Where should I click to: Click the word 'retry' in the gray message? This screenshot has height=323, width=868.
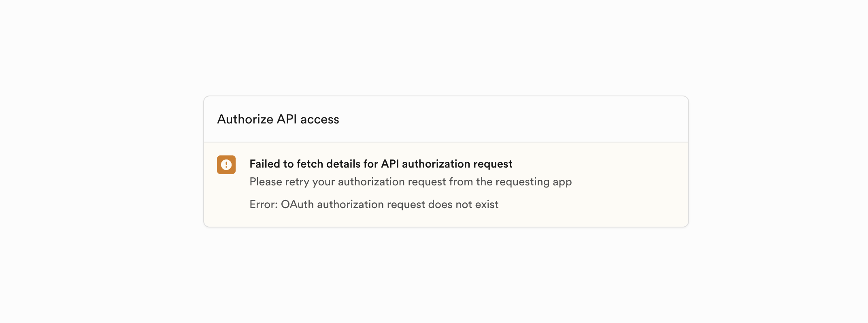pos(297,182)
